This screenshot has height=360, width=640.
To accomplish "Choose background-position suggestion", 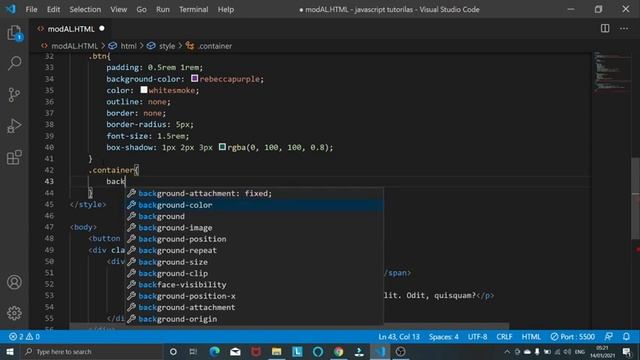I will (x=254, y=239).
